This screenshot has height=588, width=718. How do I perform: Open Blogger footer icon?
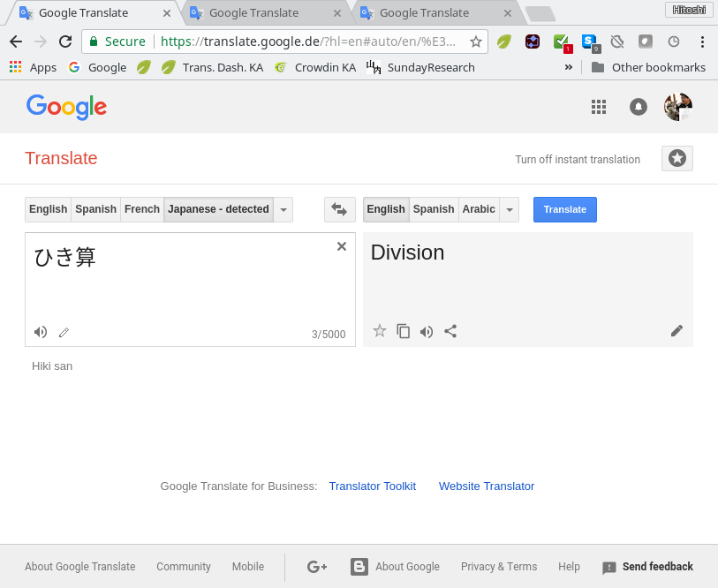pos(359,567)
